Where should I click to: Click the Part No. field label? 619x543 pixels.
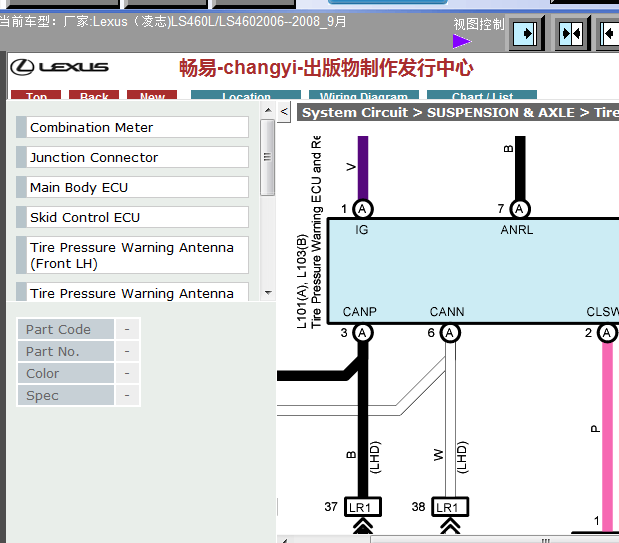(66, 351)
